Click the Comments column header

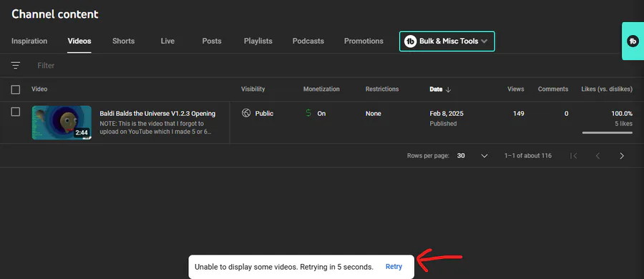pyautogui.click(x=553, y=89)
